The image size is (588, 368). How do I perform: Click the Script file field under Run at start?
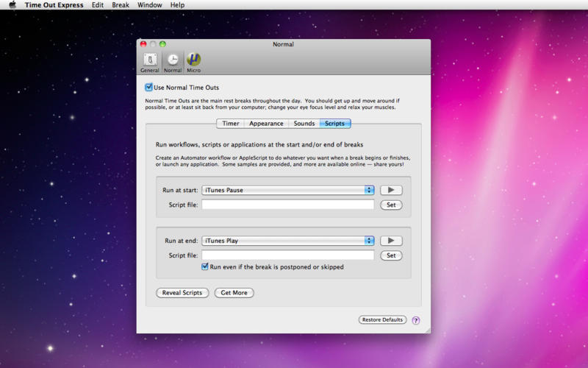287,205
